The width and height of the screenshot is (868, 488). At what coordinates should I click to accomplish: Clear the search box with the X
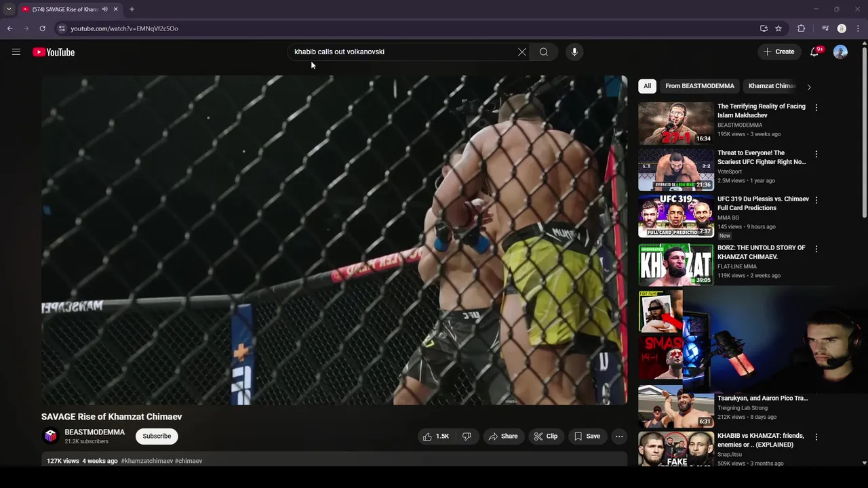[x=522, y=52]
